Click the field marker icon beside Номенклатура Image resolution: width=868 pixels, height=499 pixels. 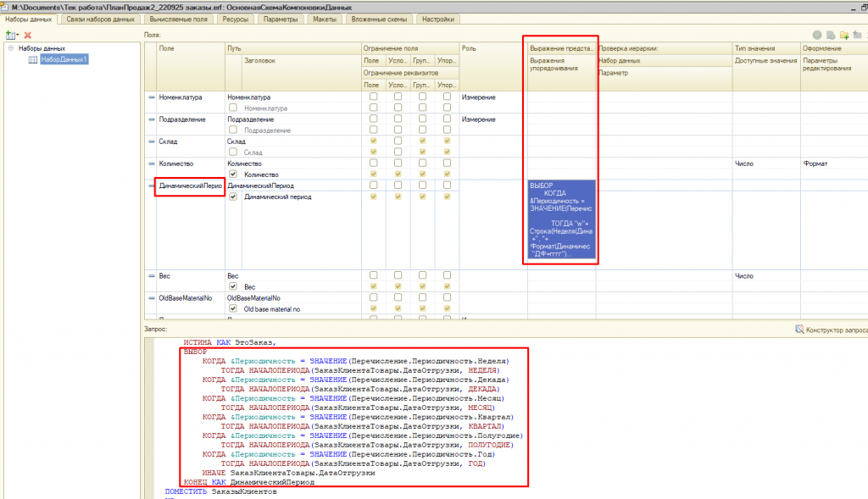click(152, 97)
